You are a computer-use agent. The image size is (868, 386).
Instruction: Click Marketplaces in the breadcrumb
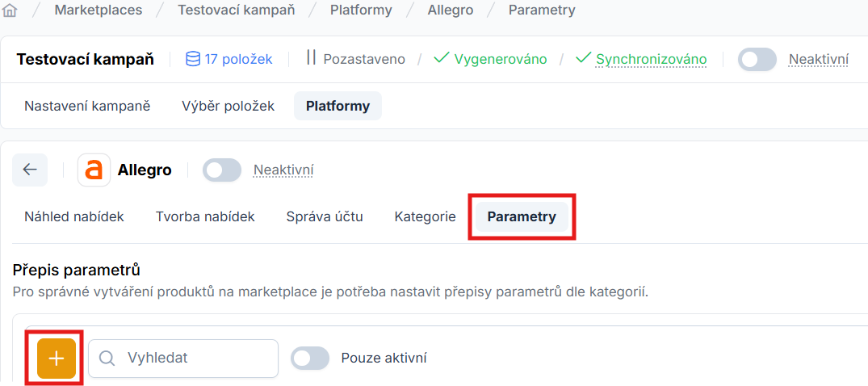[99, 10]
